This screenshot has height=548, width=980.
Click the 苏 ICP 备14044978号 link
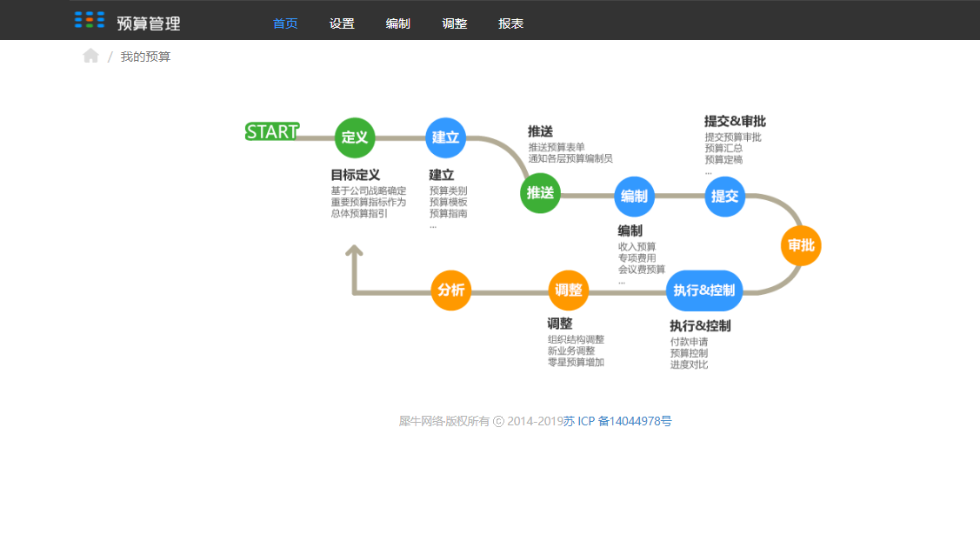click(x=617, y=421)
